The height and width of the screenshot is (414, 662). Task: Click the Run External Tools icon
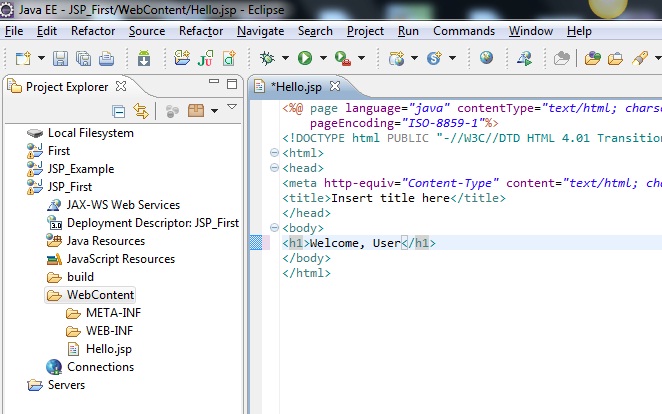pos(342,58)
